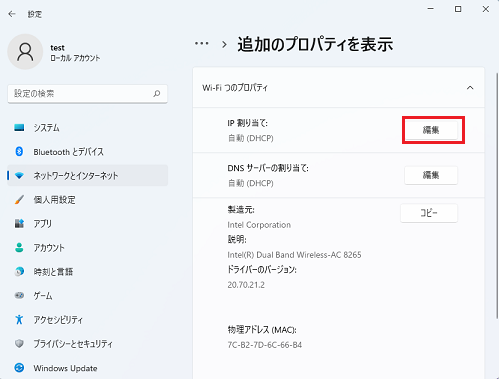Click the アクセシビリティ figure icon

point(19,319)
